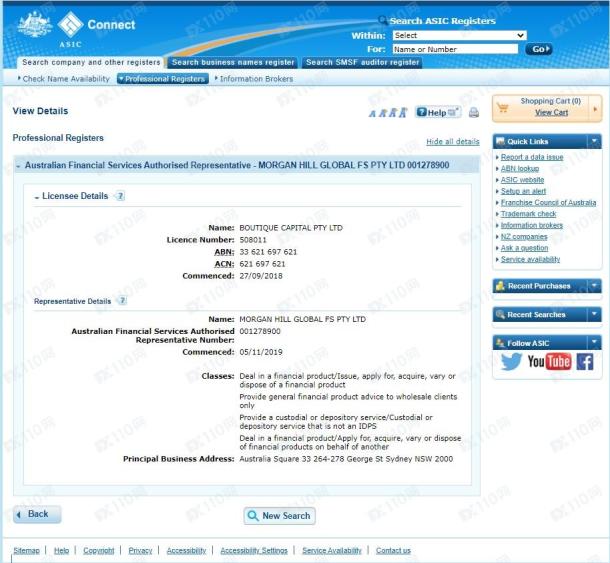Open ASIC YouTube channel
The width and height of the screenshot is (610, 563).
coord(549,361)
